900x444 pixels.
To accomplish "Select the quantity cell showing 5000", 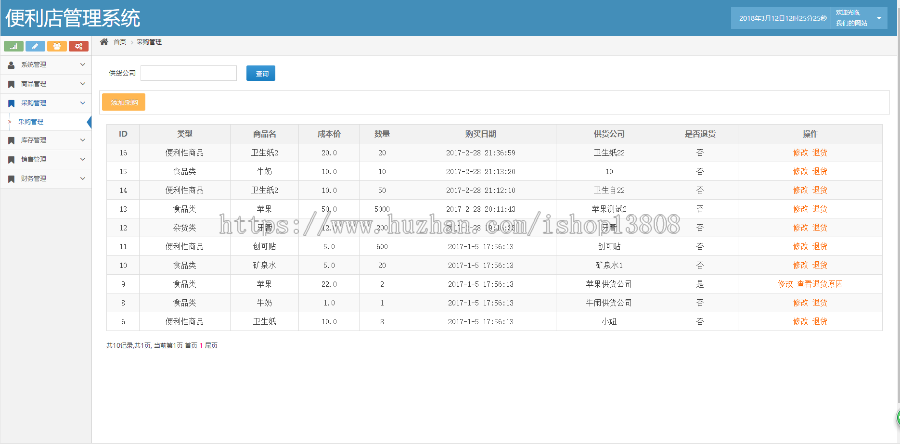I will click(382, 209).
